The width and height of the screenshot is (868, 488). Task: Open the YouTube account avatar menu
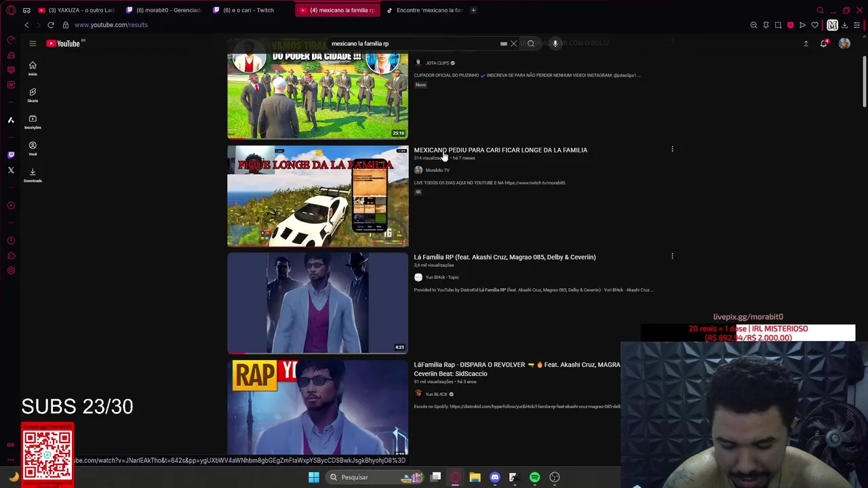(844, 43)
